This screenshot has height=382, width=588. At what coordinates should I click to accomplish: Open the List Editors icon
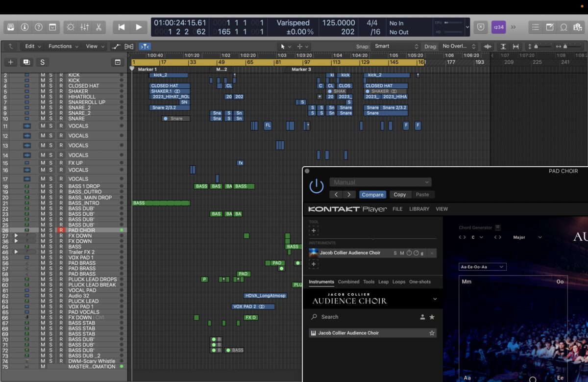pos(536,27)
